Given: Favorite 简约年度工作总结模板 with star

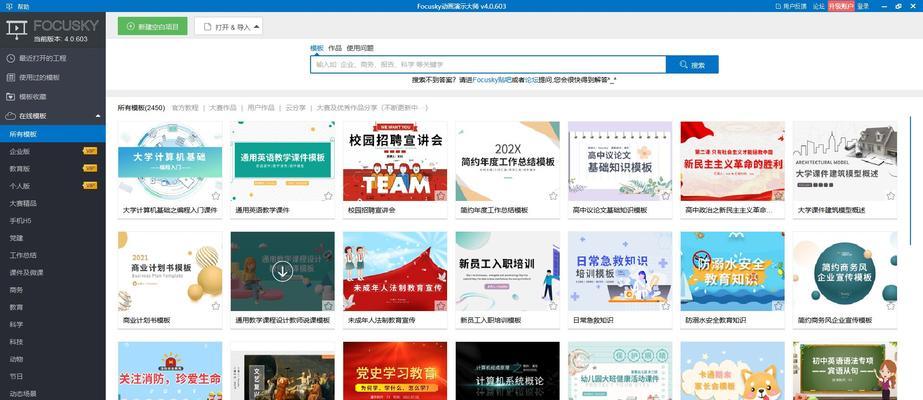Looking at the screenshot, I should click(x=553, y=196).
